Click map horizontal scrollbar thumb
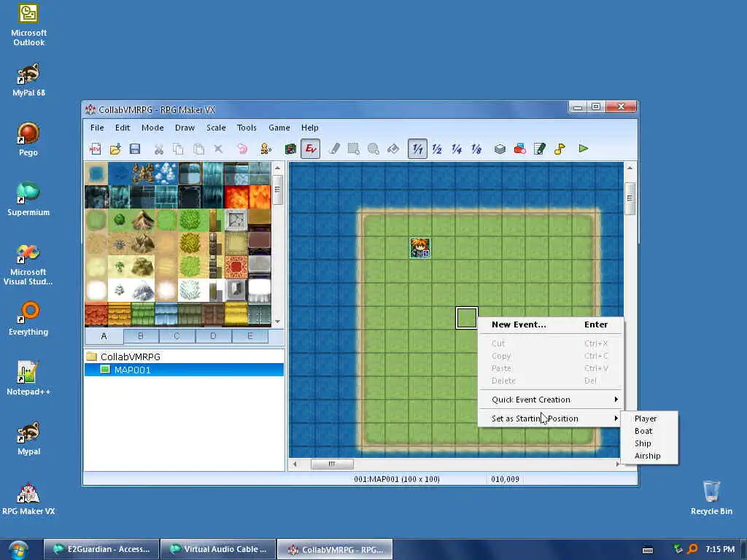Screen dimensions: 747x560 pyautogui.click(x=332, y=464)
